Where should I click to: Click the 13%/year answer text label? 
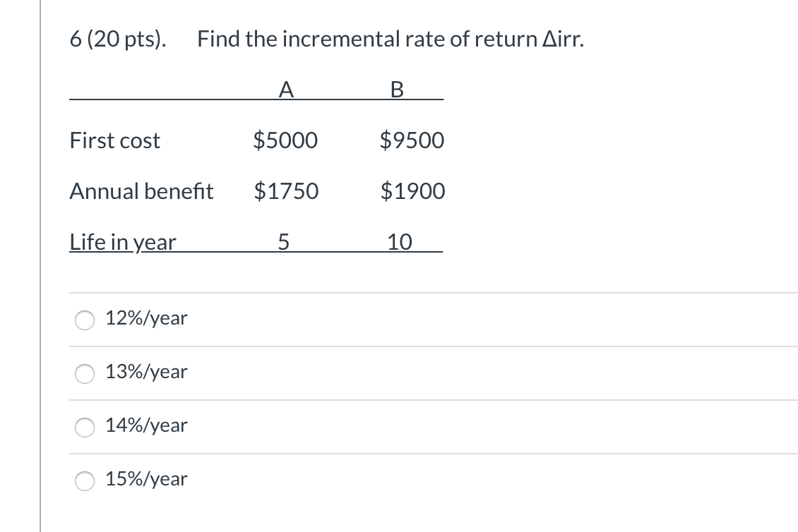(x=145, y=372)
